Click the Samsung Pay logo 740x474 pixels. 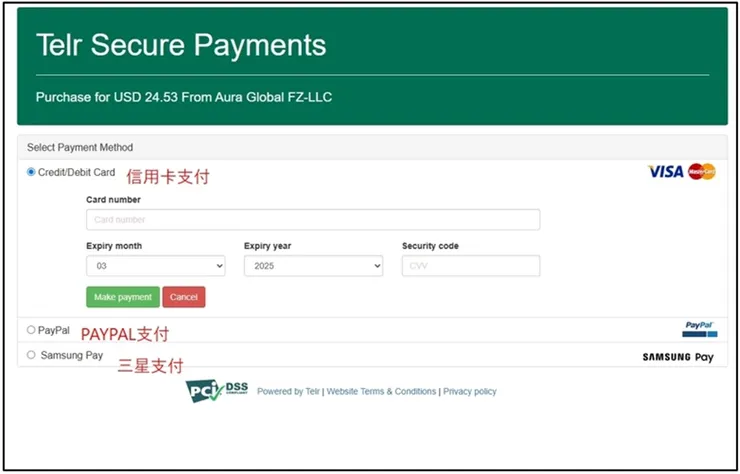coord(678,357)
